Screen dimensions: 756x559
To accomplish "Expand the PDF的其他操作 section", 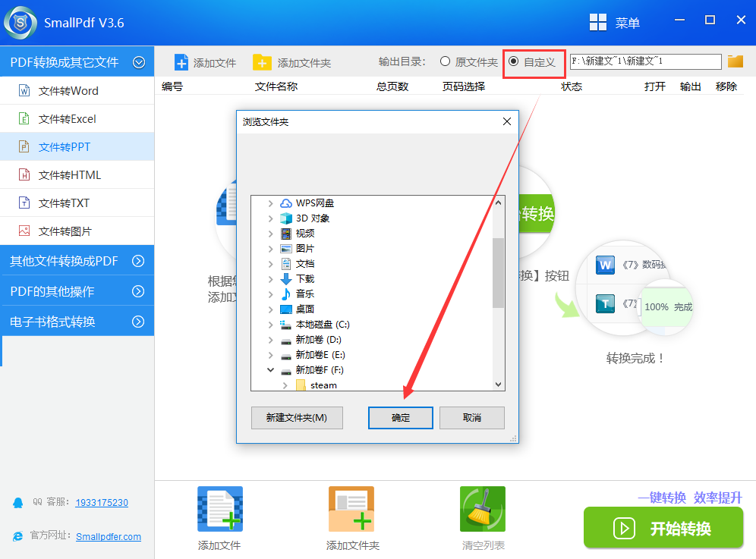I will pyautogui.click(x=76, y=291).
